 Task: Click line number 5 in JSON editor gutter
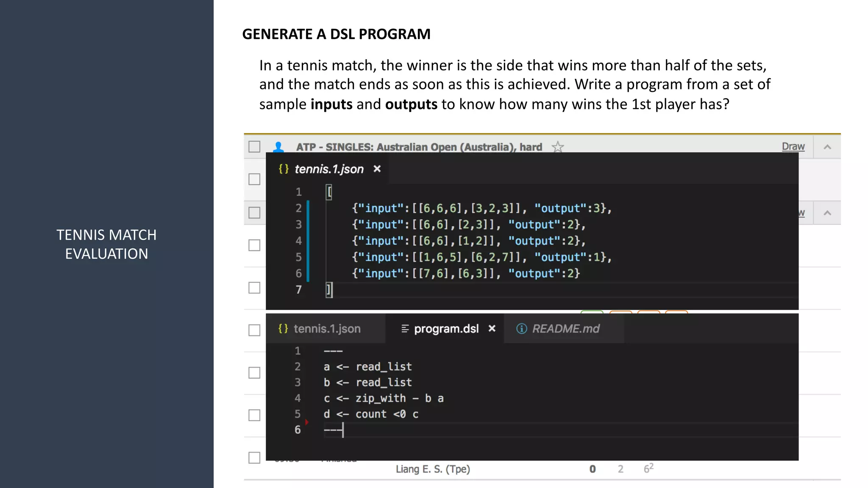pyautogui.click(x=299, y=257)
